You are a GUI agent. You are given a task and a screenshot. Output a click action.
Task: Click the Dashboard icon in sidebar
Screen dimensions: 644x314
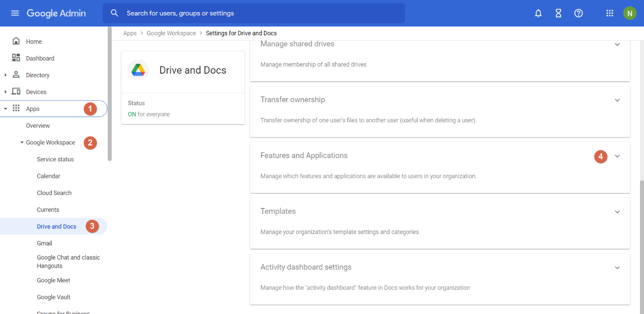[x=16, y=58]
